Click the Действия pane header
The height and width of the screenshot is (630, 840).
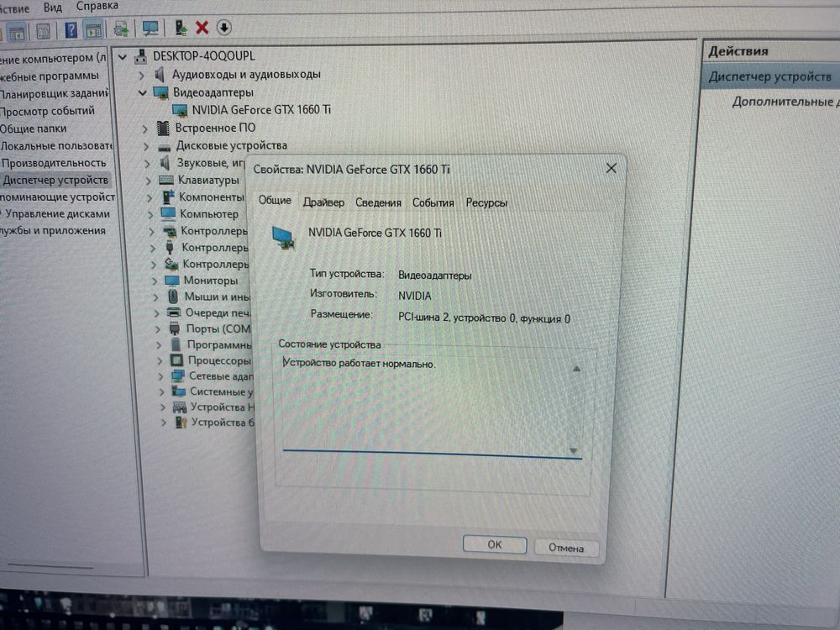point(738,52)
